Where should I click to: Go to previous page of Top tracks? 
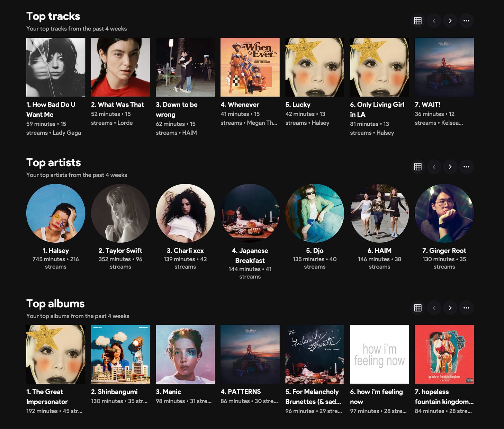point(434,20)
